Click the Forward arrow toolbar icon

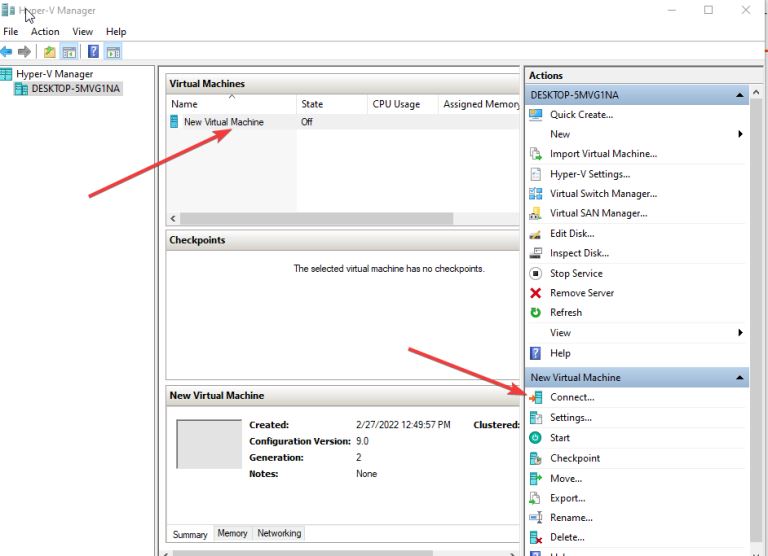pos(24,51)
